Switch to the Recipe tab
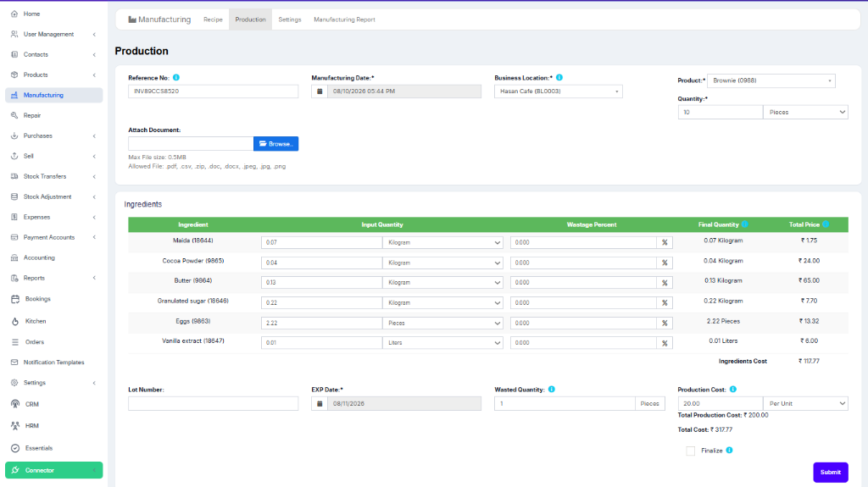This screenshot has height=487, width=868. [213, 19]
